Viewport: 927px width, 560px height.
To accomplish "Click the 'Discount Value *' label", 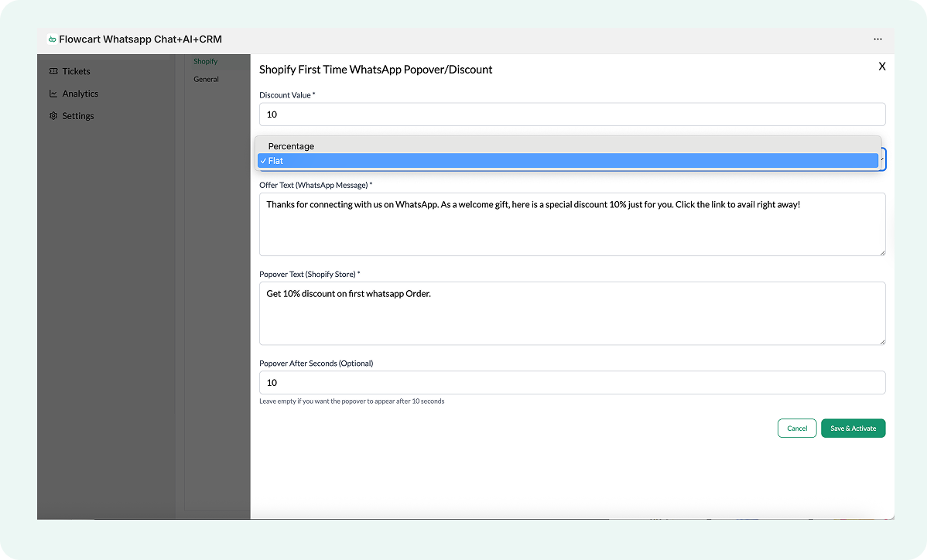I will pos(287,95).
